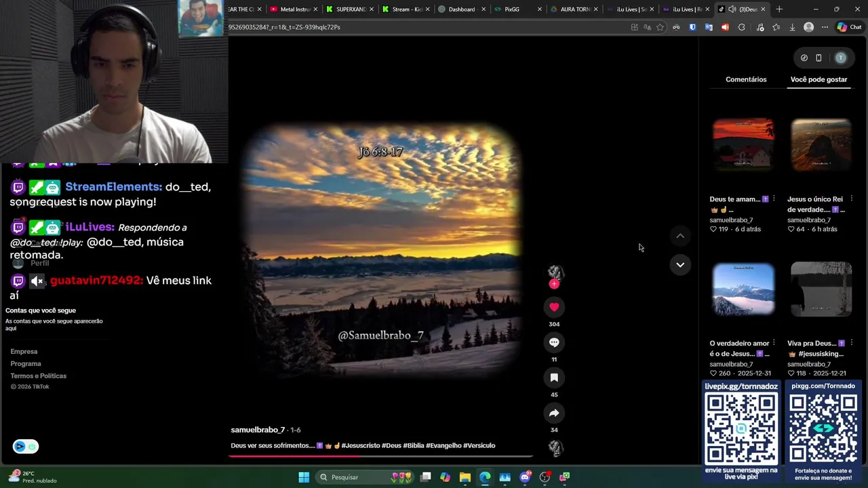Screen dimensions: 868x488
Task: Mute the TikTok tab's speaker icon
Action: click(732, 9)
